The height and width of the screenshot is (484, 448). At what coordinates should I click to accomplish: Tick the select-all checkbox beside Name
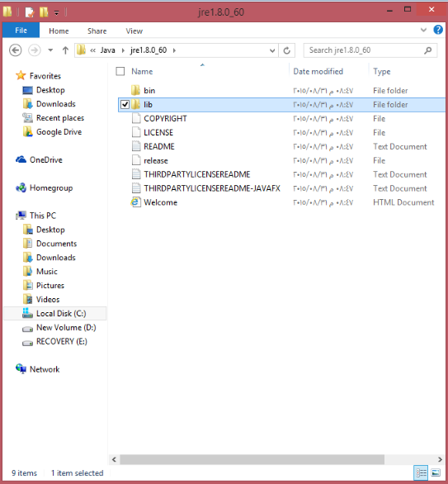click(x=120, y=72)
